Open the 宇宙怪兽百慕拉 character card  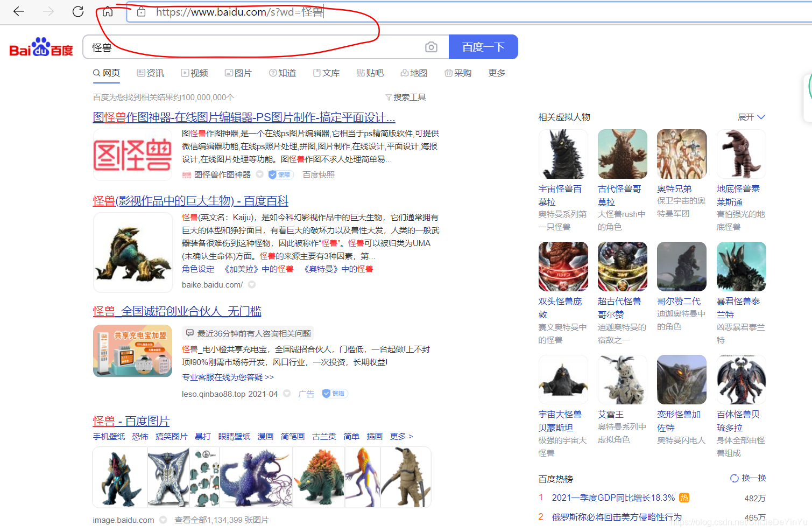563,180
